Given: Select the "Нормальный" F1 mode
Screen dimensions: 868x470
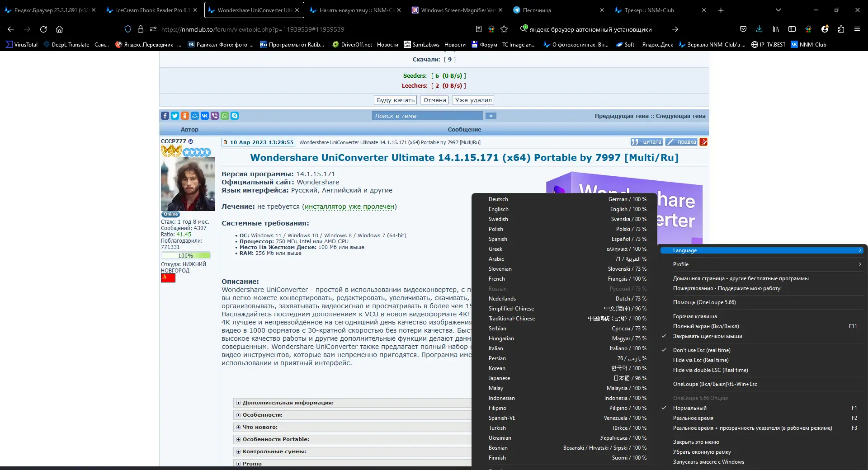Looking at the screenshot, I should 761,408.
